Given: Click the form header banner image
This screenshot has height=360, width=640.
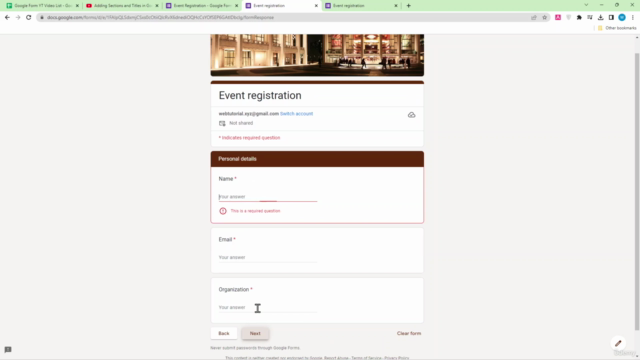Looking at the screenshot, I should click(x=317, y=55).
